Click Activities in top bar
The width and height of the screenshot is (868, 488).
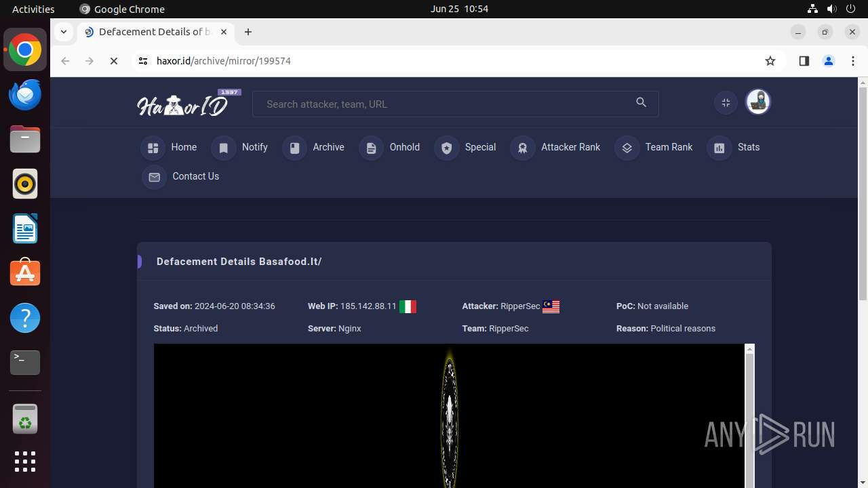pyautogui.click(x=33, y=9)
